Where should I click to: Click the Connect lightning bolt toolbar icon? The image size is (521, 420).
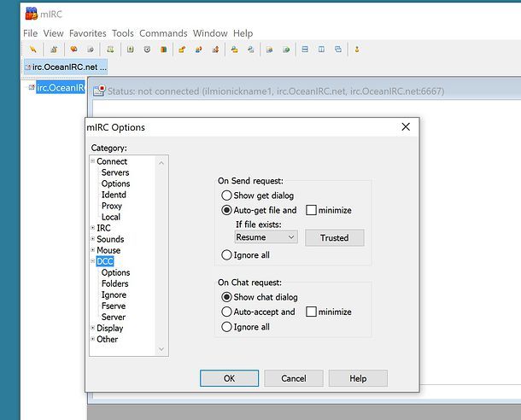[x=33, y=50]
